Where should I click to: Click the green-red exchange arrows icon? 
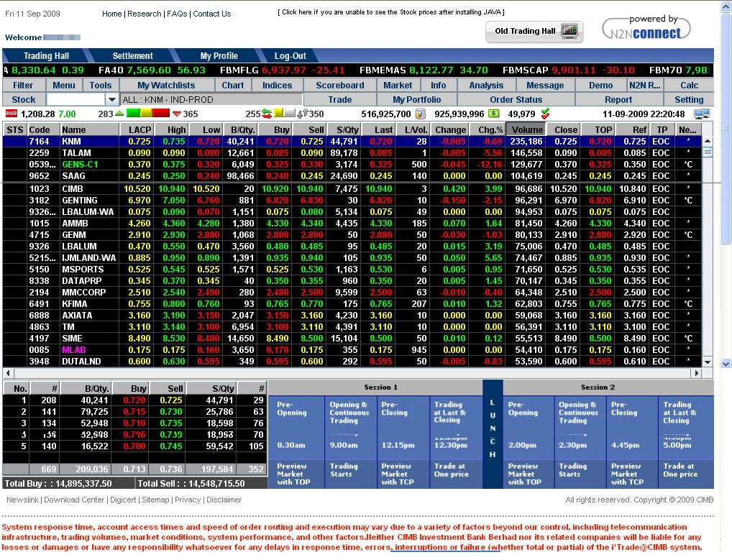[x=267, y=114]
